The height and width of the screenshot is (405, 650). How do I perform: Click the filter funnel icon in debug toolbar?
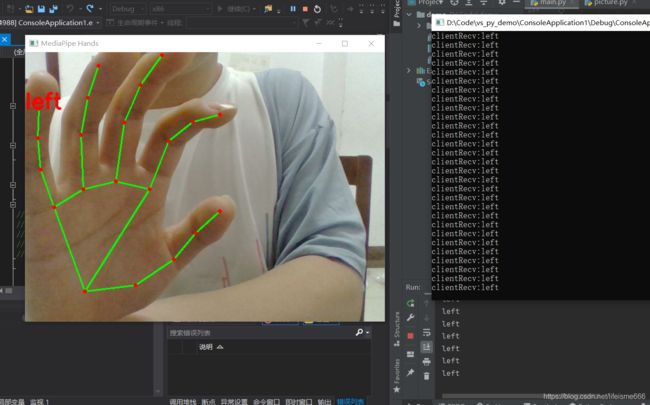coord(306,23)
